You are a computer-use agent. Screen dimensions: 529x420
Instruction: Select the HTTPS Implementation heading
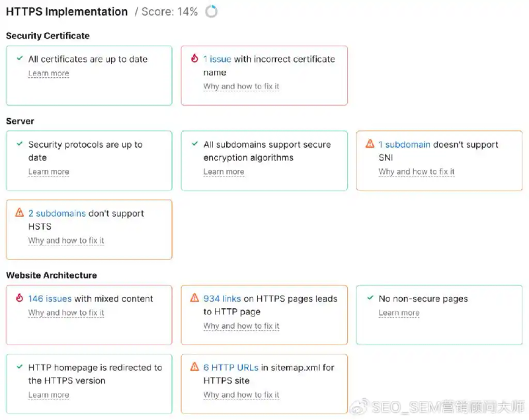(x=66, y=11)
